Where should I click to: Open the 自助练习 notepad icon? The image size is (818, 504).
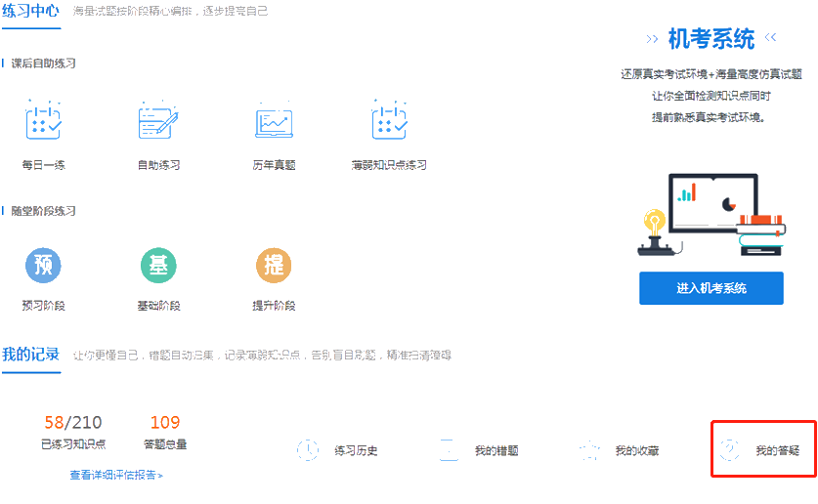158,119
